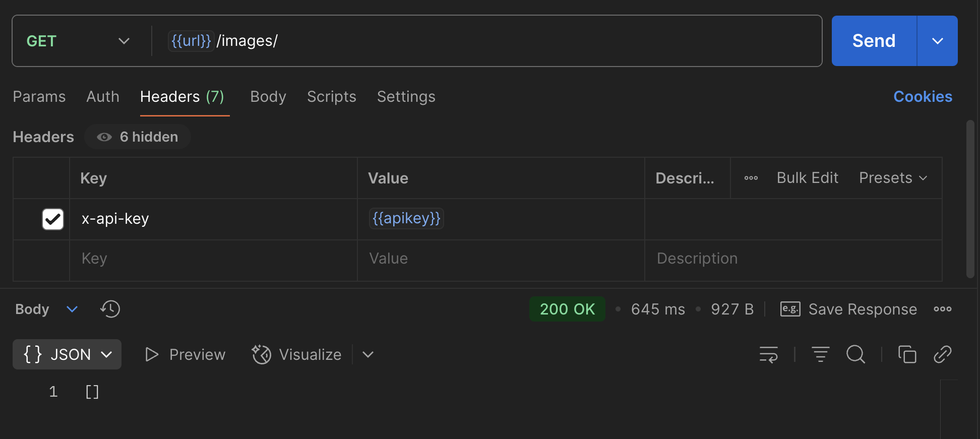The image size is (980, 439).
Task: Open the response filter icon
Action: click(820, 354)
